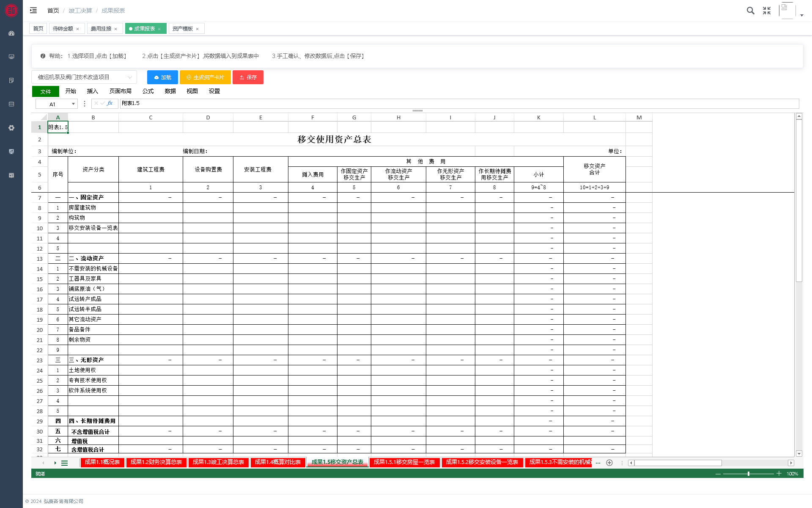Open the 插入 ribbon tab
This screenshot has width=812, height=508.
coord(93,91)
